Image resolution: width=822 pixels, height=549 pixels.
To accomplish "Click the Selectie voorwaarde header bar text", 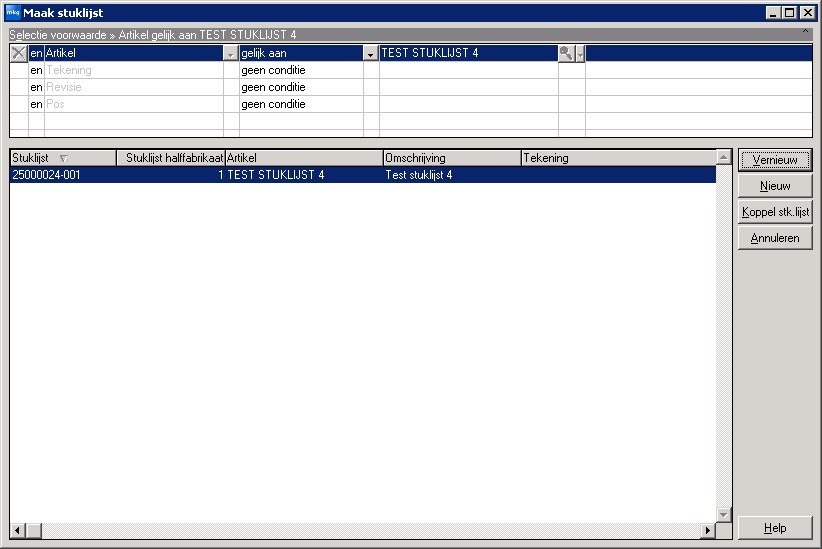I will tap(153, 35).
